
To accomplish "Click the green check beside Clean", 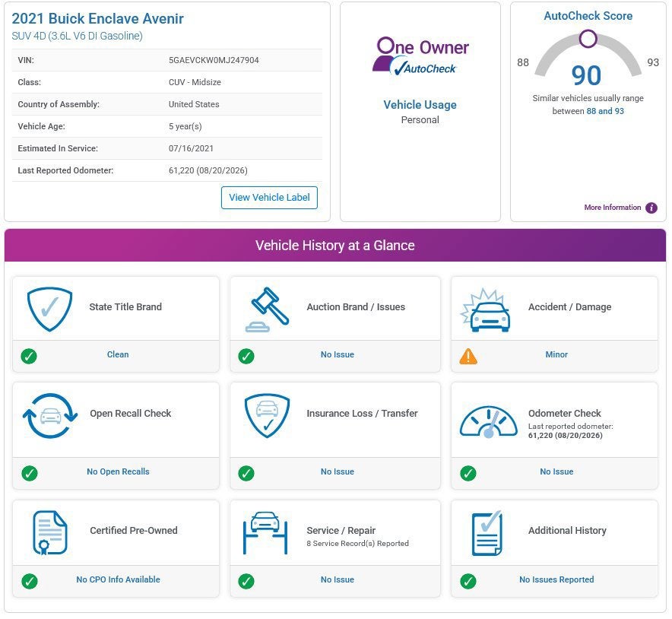I will 29,356.
